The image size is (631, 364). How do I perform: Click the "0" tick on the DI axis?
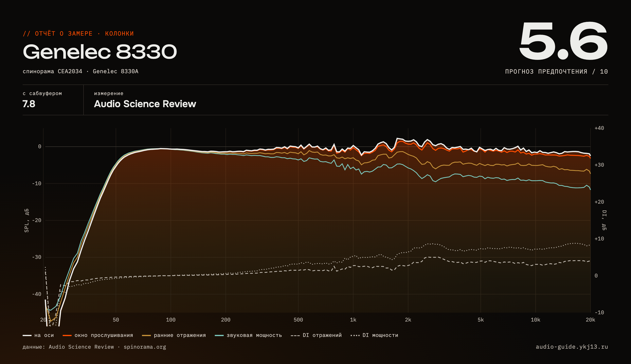click(596, 276)
